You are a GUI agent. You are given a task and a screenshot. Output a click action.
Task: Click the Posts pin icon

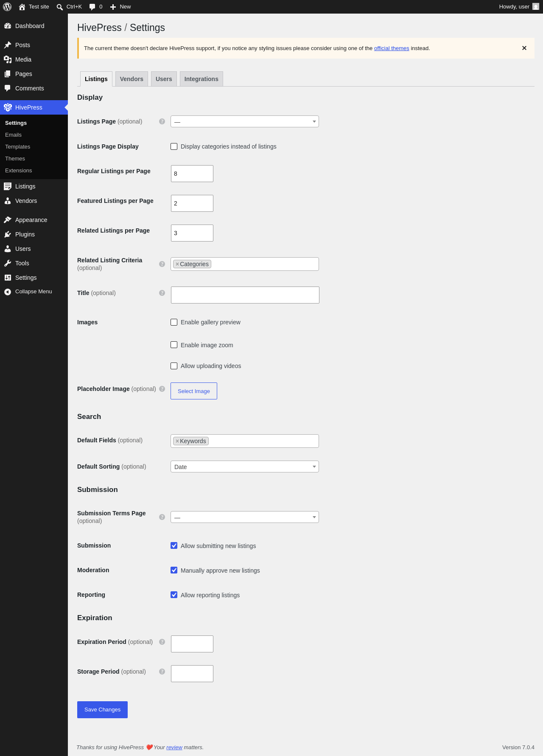[8, 45]
